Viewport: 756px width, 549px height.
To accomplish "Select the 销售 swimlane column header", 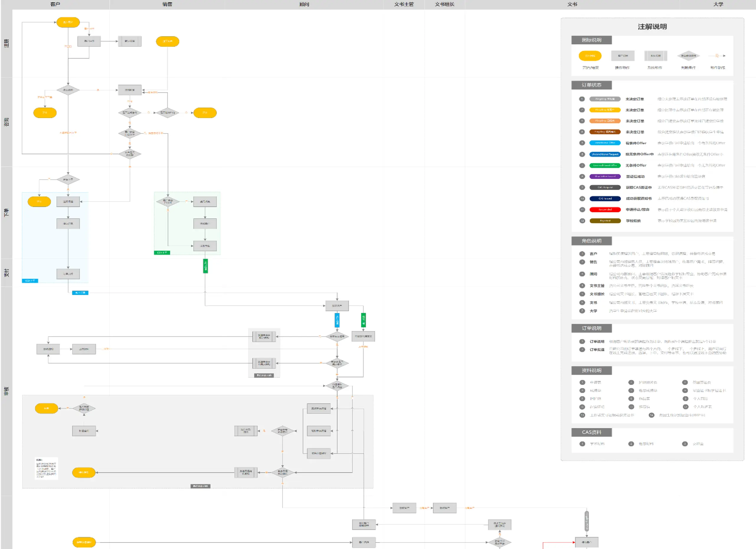I will 167,4.
